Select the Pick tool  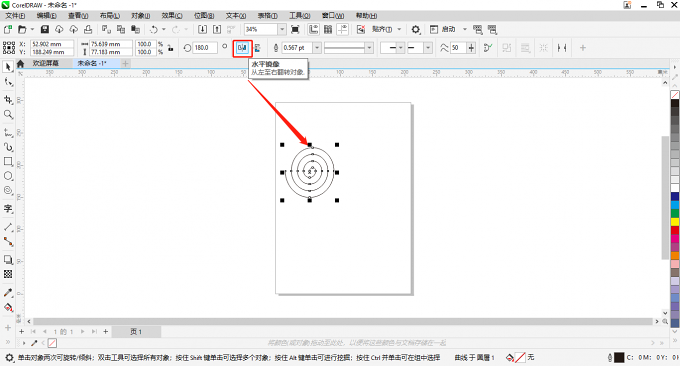(x=8, y=67)
